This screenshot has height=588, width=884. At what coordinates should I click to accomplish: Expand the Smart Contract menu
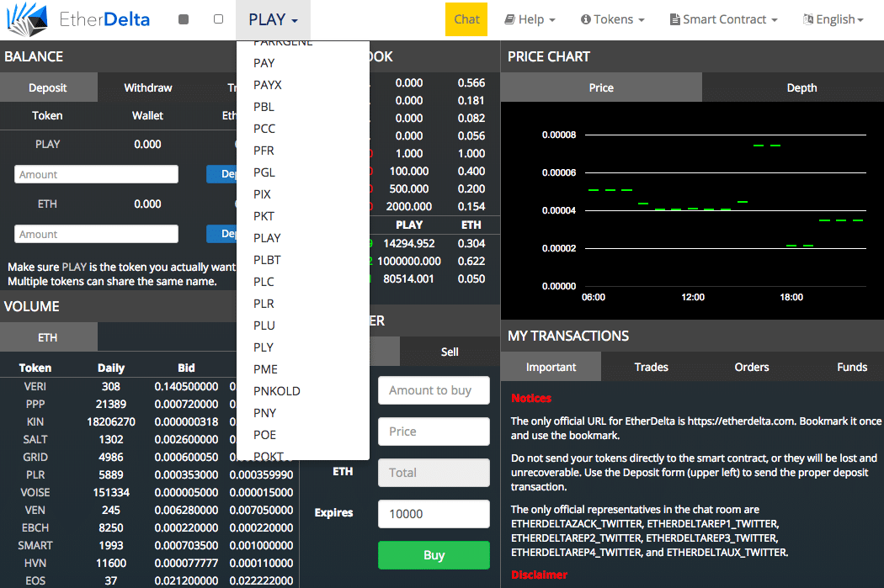[723, 19]
